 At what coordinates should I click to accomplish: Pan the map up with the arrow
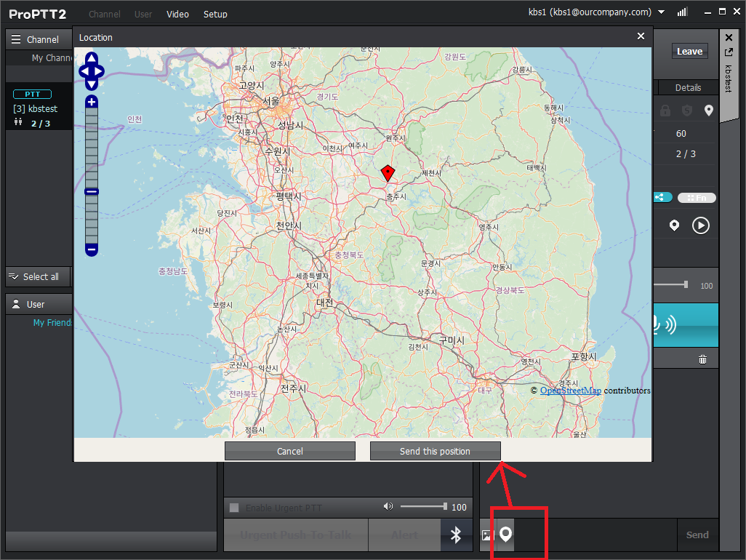92,58
